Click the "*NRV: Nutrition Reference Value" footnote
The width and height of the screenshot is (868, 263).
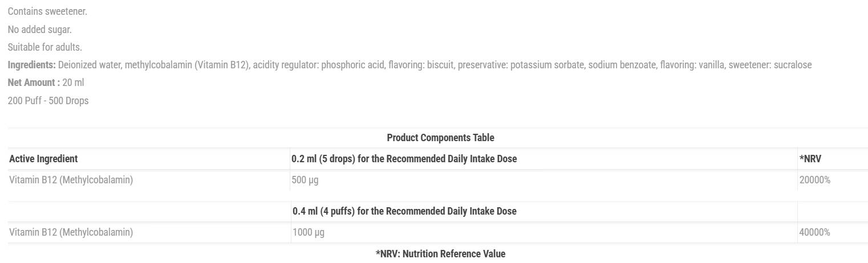click(x=440, y=254)
